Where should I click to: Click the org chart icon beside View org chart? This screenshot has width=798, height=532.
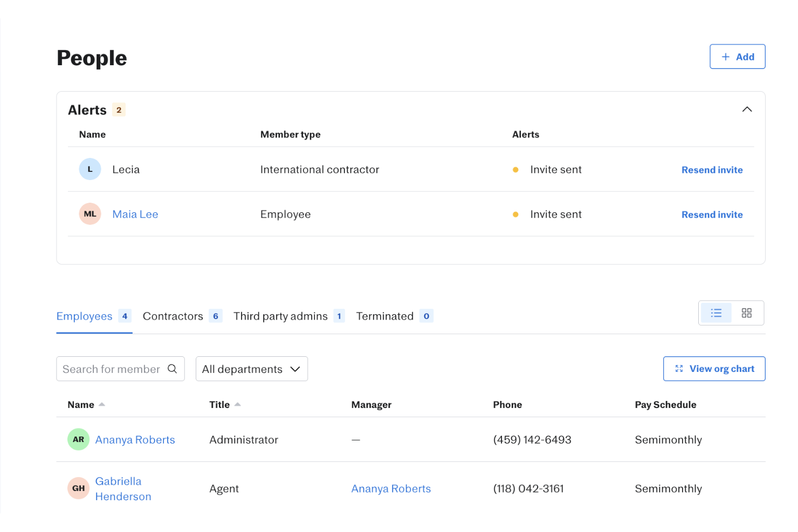679,369
